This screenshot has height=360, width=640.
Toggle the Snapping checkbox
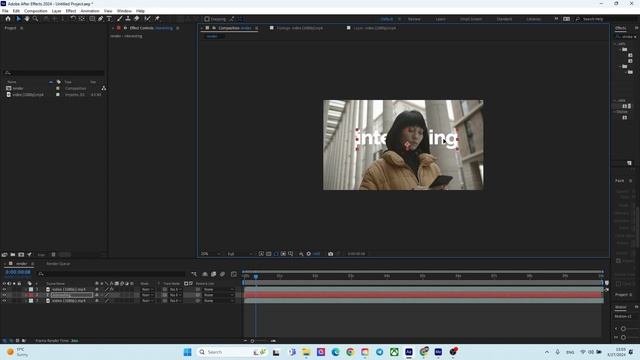coord(207,19)
